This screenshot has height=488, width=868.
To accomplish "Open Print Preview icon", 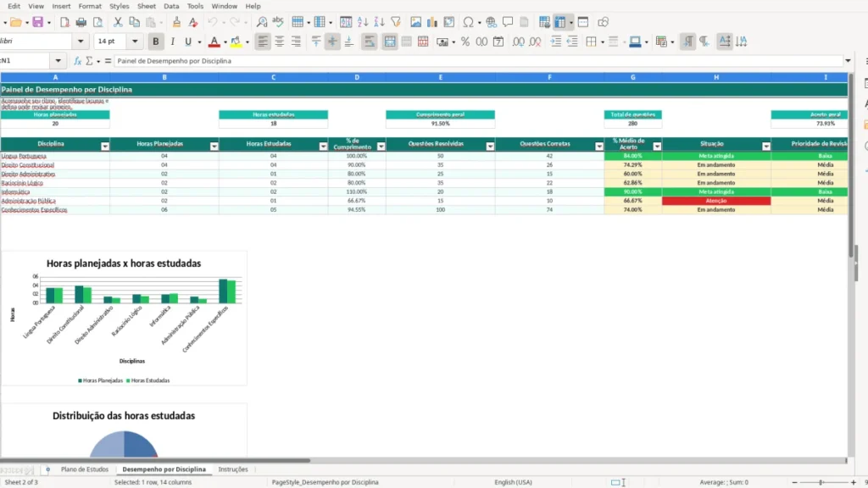I will [x=98, y=22].
